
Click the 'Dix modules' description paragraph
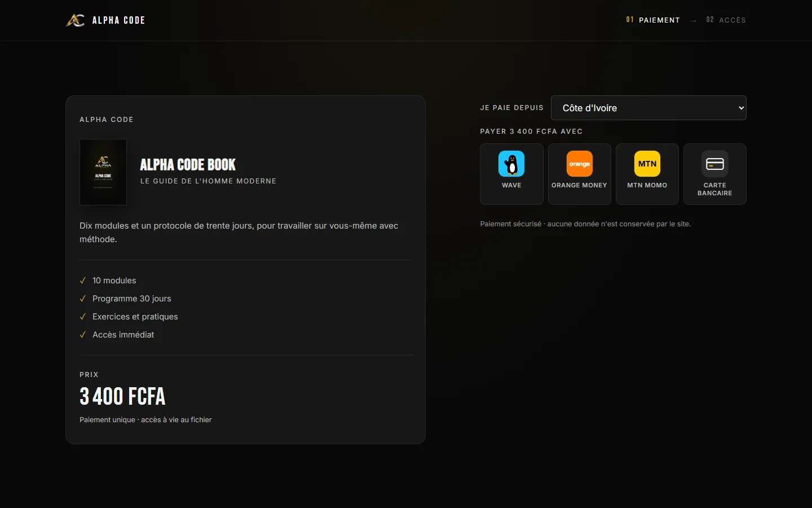coord(239,233)
